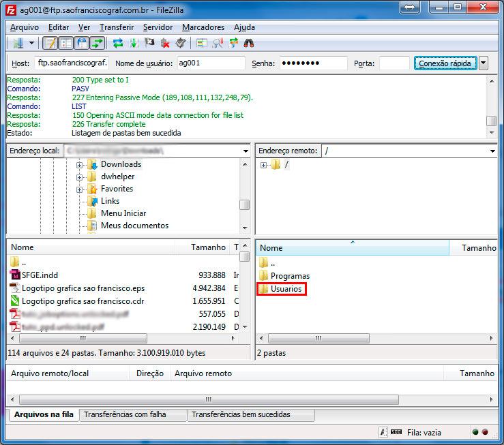Sort remote files by Tamanho column
The height and width of the screenshot is (445, 504).
point(473,248)
